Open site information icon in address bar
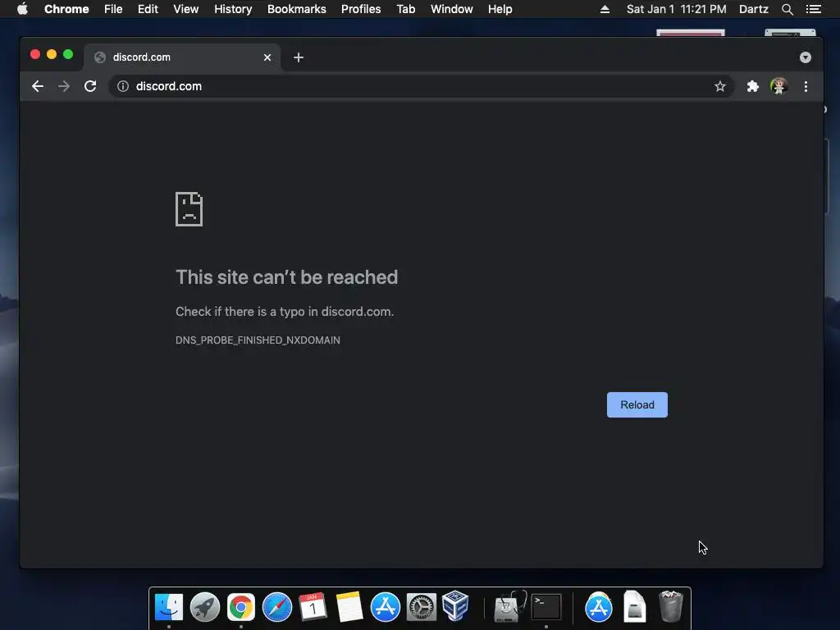Image resolution: width=840 pixels, height=630 pixels. coord(123,86)
